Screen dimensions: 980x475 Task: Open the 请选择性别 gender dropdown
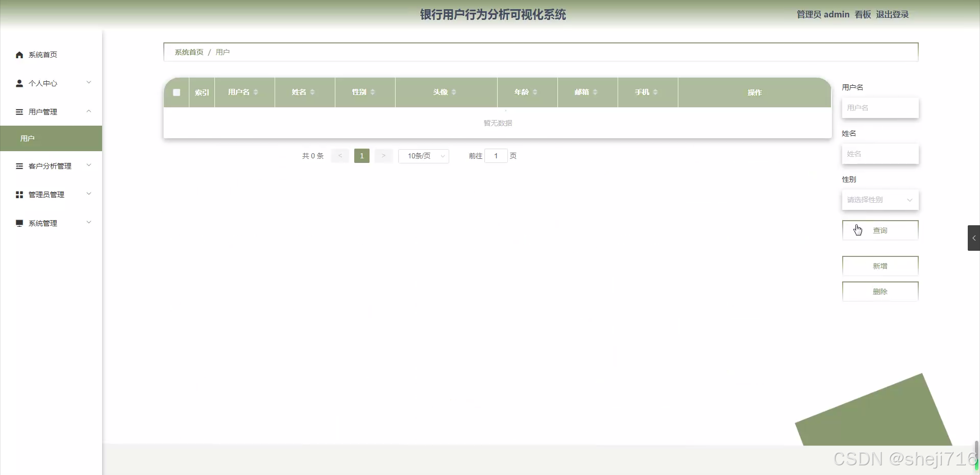point(879,200)
